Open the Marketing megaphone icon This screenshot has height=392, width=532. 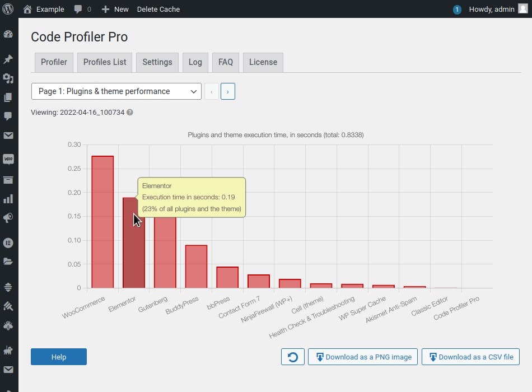[8, 218]
